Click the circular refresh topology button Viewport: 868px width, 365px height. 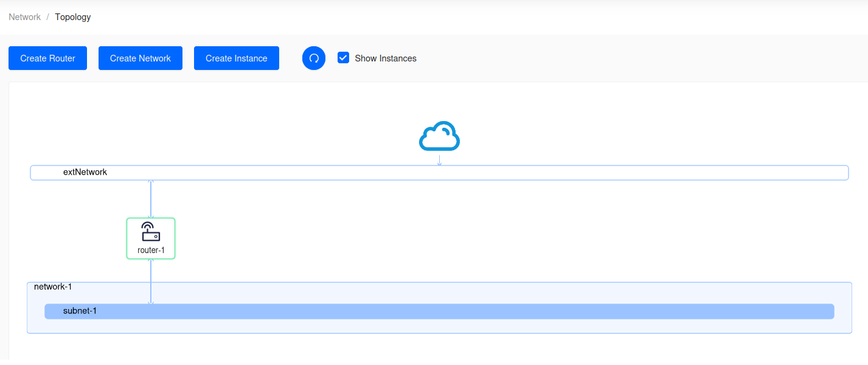click(314, 58)
